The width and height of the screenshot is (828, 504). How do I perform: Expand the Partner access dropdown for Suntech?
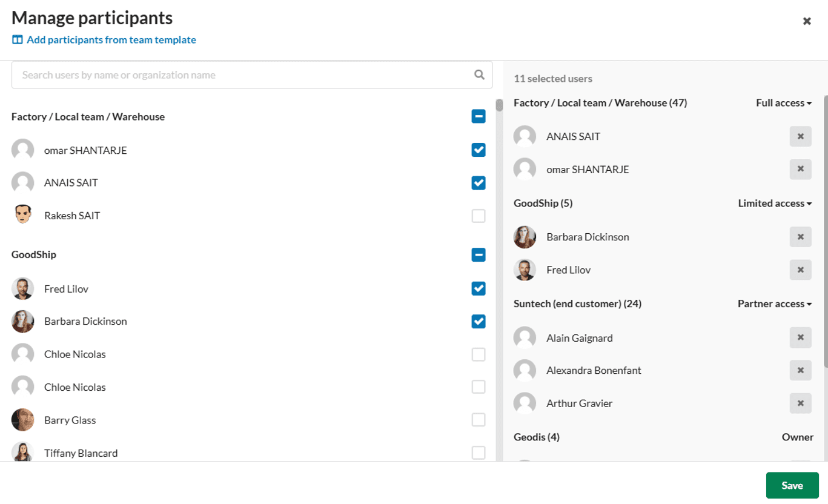(x=774, y=304)
